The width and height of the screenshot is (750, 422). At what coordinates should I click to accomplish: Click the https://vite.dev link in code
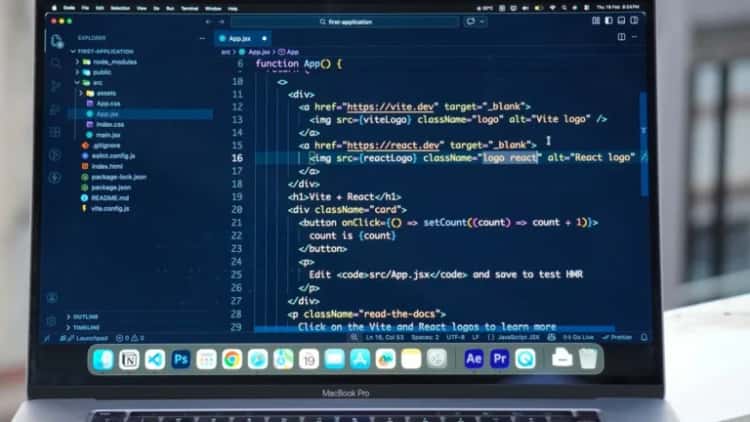(390, 107)
